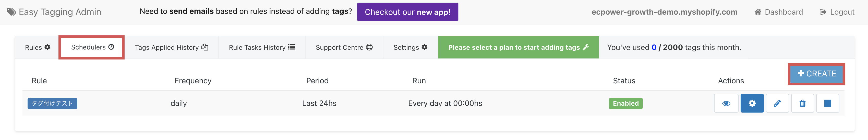This screenshot has height=140, width=868.
Task: Click the eye view icon button
Action: (726, 103)
